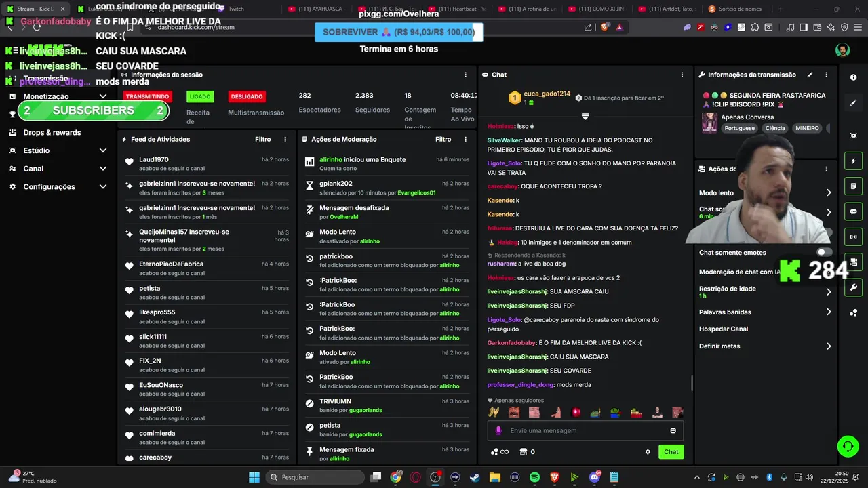This screenshot has height=488, width=868.
Task: Open Drops & rewards in sidebar
Action: 52,133
